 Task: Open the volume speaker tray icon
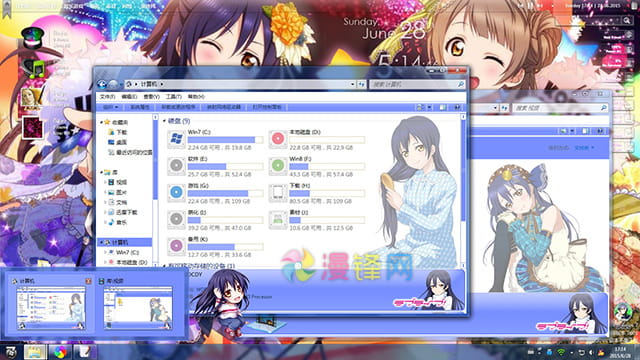590,352
